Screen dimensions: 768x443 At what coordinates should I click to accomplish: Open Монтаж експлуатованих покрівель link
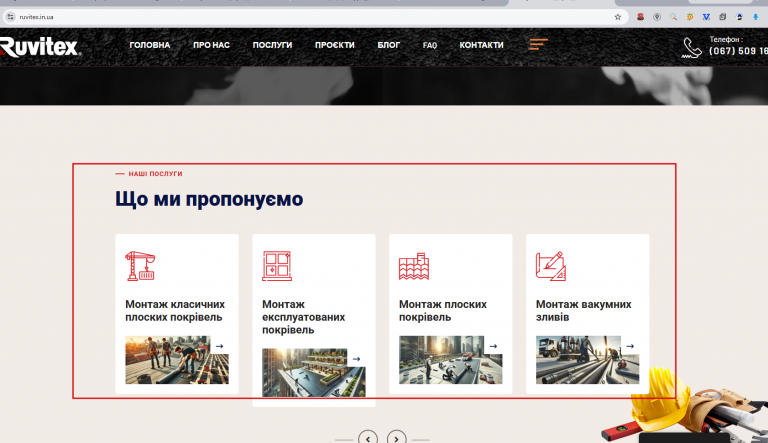tap(304, 317)
